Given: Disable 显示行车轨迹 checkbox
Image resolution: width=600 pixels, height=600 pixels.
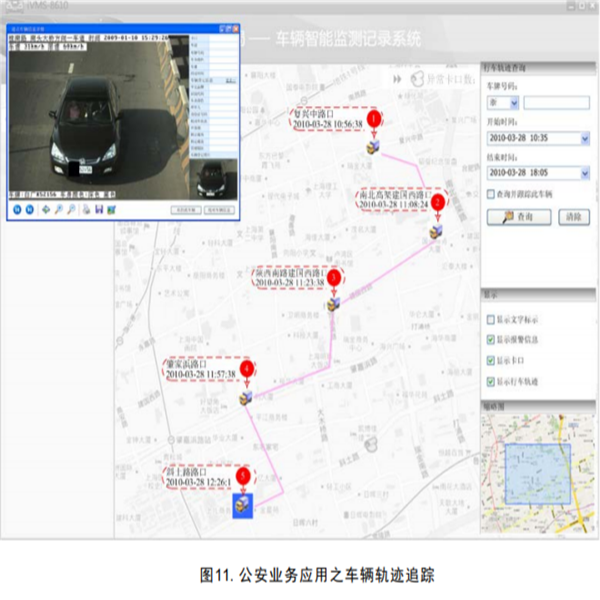Looking at the screenshot, I should click(490, 382).
